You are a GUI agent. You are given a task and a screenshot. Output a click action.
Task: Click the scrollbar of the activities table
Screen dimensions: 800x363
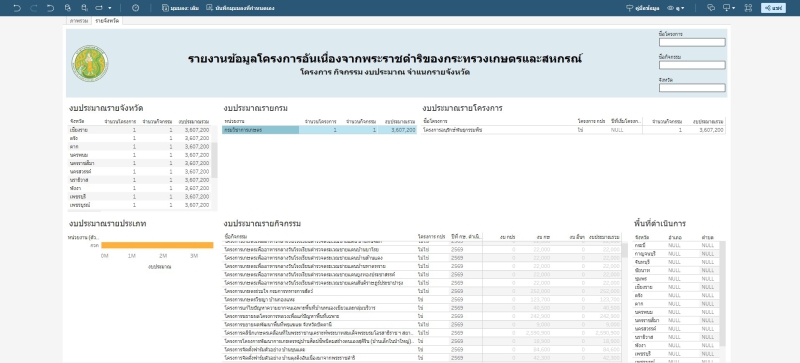click(x=624, y=250)
